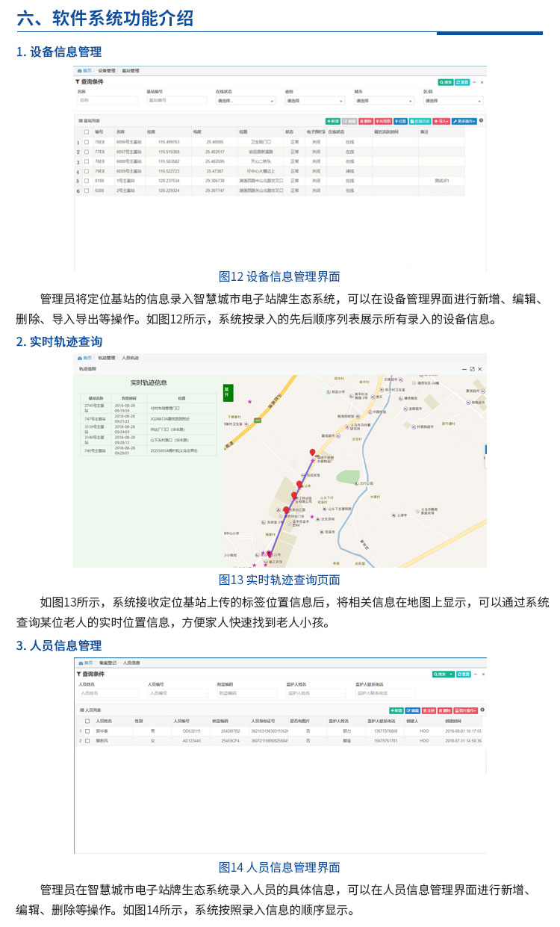Click home icon in device management breadcrumb
The width and height of the screenshot is (560, 927).
click(x=81, y=70)
